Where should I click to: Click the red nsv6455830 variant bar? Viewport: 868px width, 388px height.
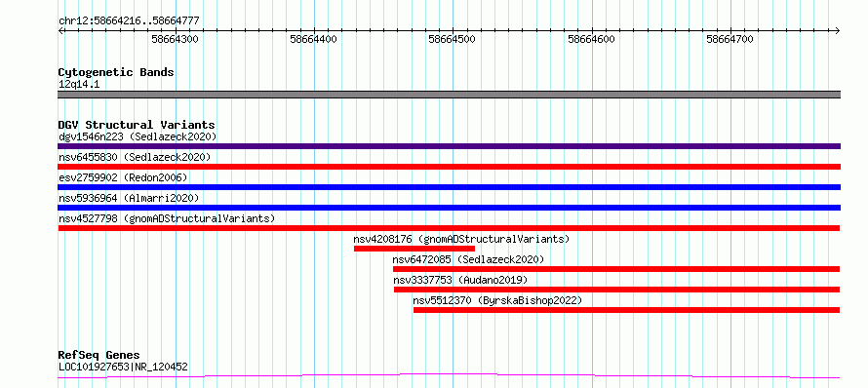pos(449,167)
